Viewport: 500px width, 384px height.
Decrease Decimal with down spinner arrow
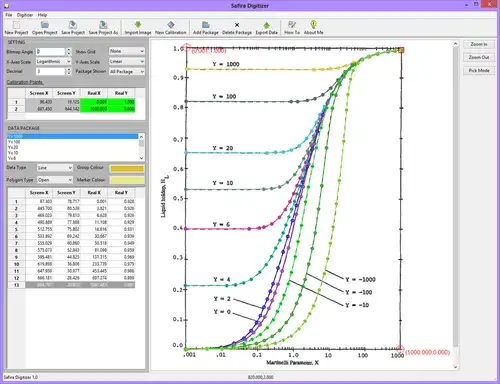tap(69, 74)
